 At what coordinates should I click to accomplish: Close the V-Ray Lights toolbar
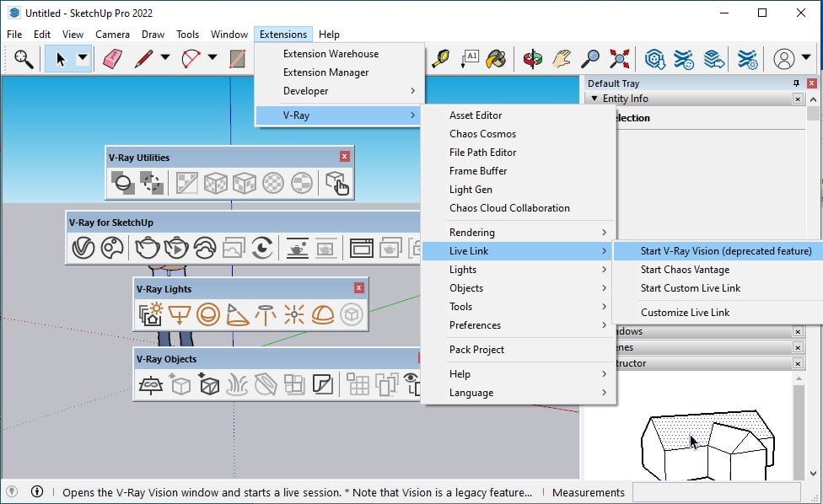[359, 288]
